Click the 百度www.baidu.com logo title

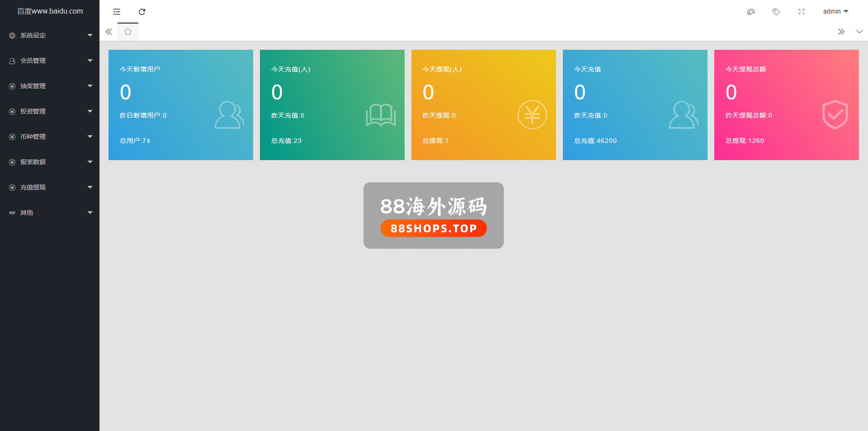[50, 11]
